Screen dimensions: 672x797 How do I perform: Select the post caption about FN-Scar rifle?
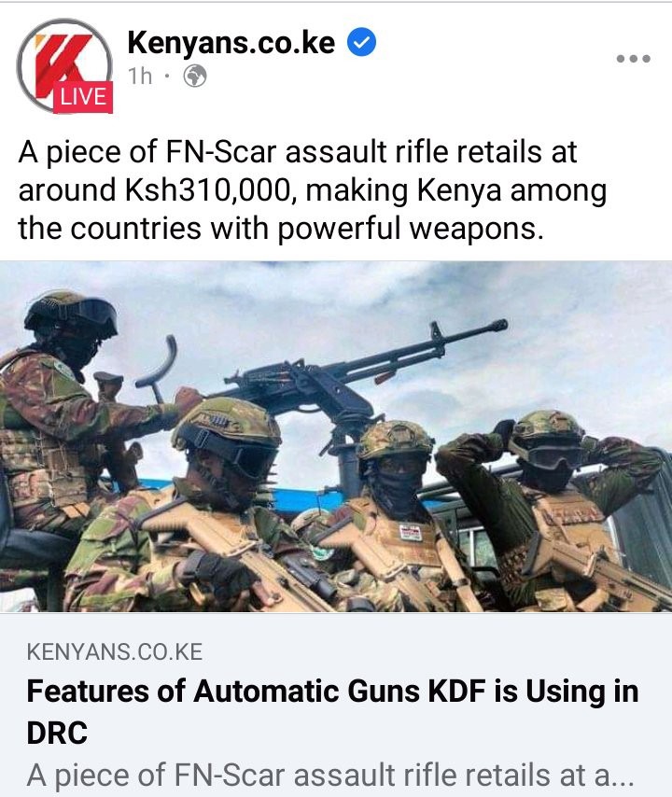coord(313,189)
